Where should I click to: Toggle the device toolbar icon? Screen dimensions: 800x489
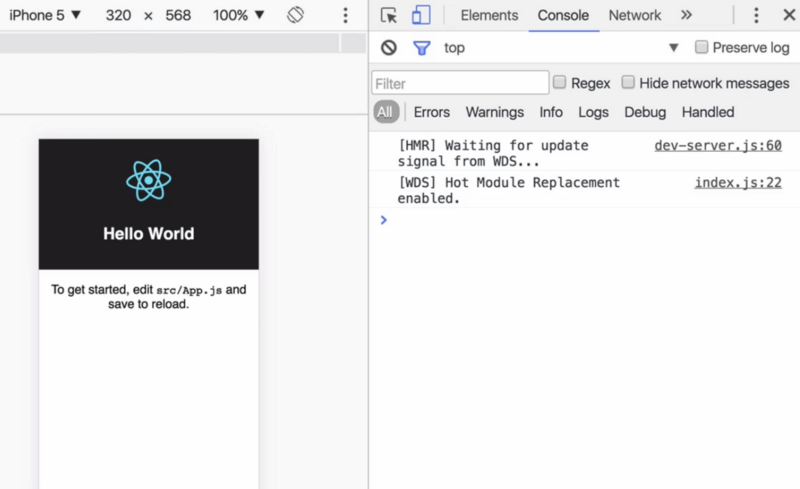[x=421, y=15]
